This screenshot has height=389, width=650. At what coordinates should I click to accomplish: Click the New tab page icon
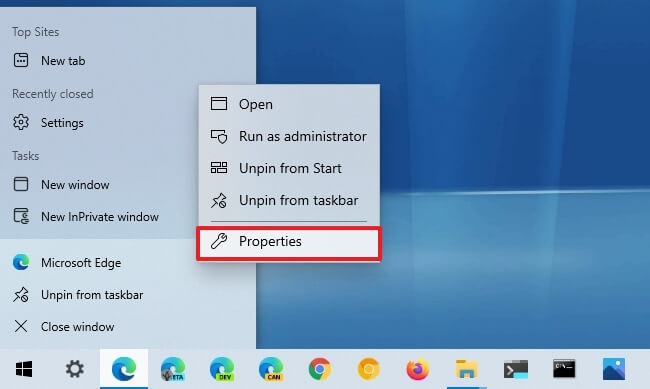(x=21, y=60)
